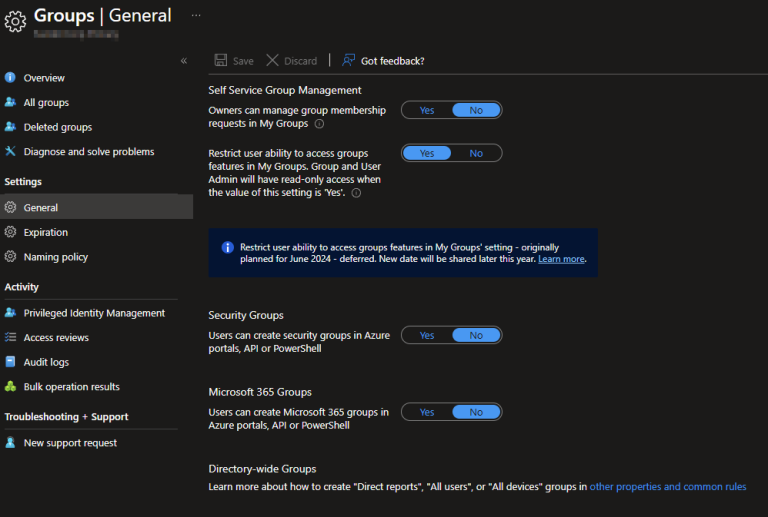This screenshot has height=517, width=768.
Task: Set Microsoft 365 groups creation to Yes
Action: point(427,412)
